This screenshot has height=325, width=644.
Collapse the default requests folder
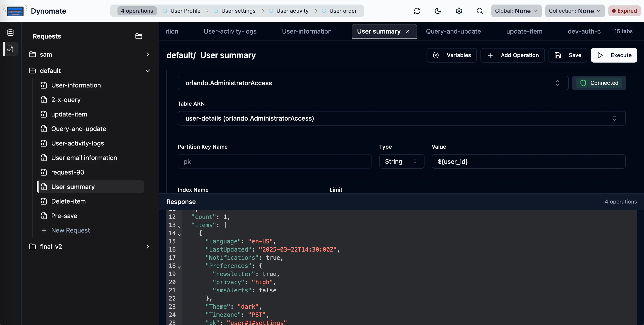(148, 71)
